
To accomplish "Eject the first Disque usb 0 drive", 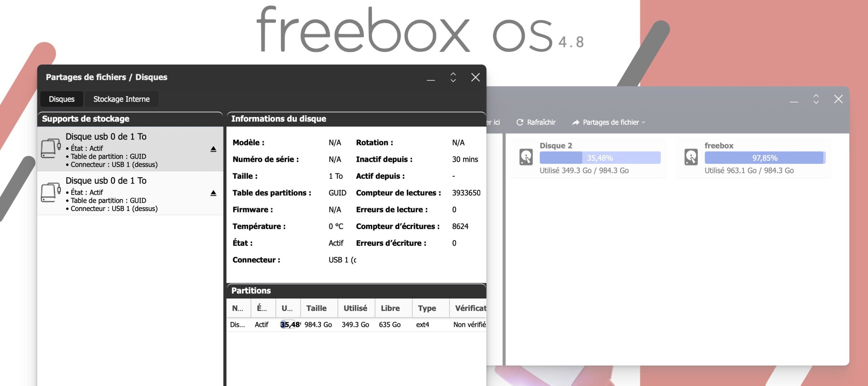I will coord(213,149).
